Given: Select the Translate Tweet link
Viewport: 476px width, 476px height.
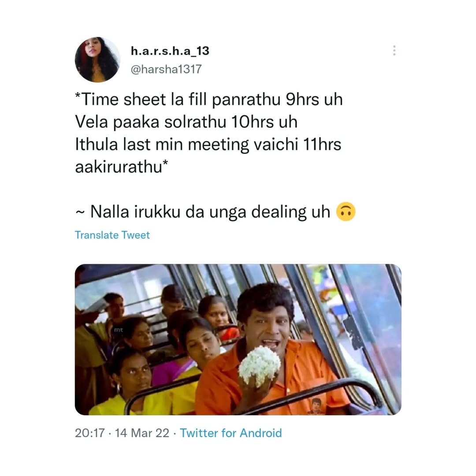Looking at the screenshot, I should tap(112, 235).
